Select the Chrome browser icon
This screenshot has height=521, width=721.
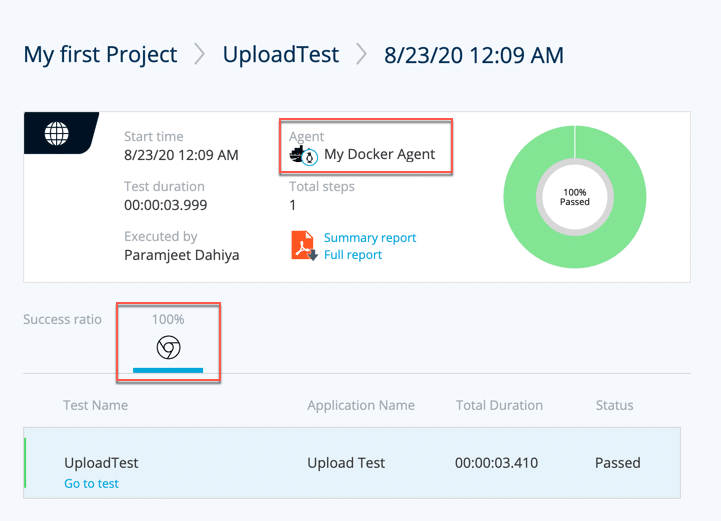coord(168,347)
